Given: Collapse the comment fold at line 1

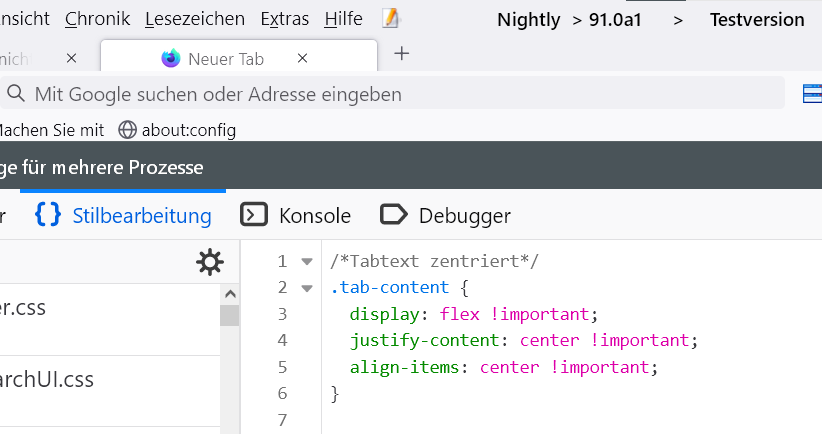Looking at the screenshot, I should 307,262.
